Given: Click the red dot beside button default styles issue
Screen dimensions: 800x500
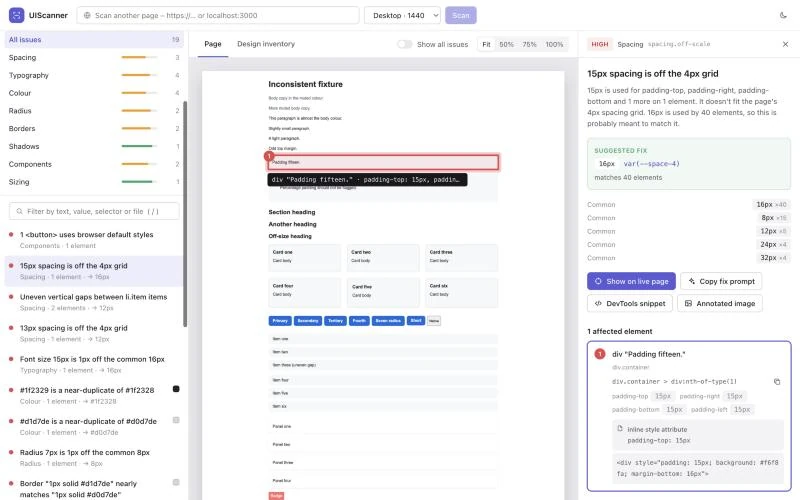Looking at the screenshot, I should [11, 235].
